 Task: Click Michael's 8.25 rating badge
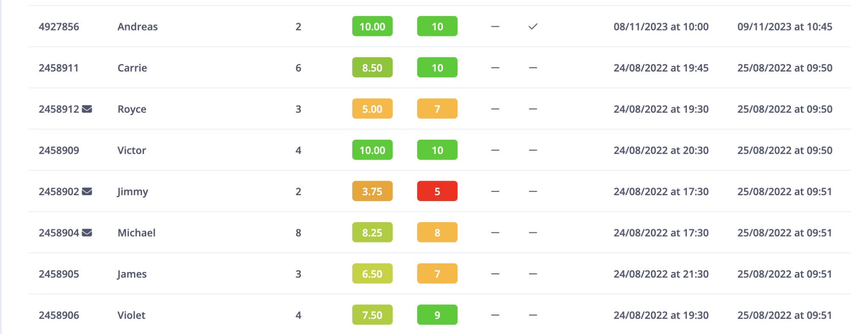point(372,233)
